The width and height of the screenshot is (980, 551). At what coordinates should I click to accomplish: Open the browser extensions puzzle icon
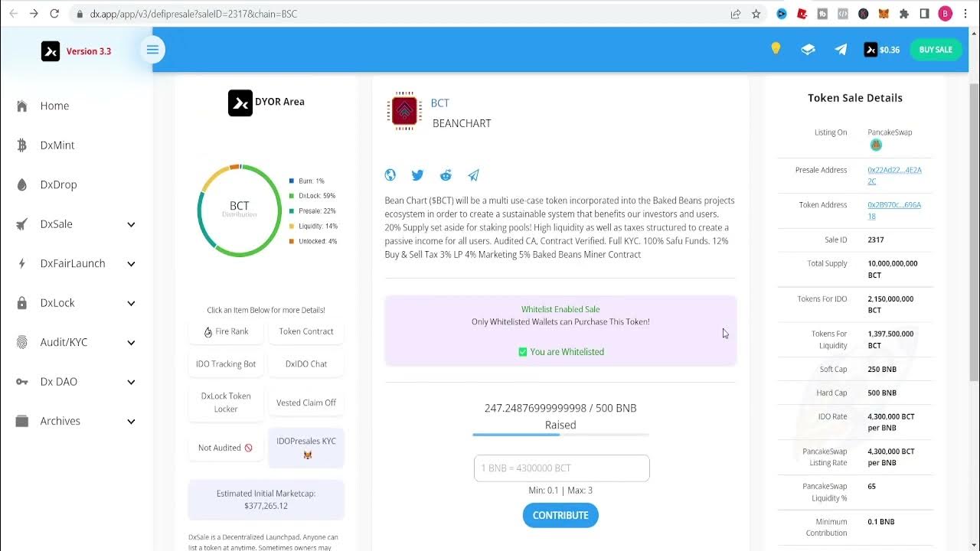pos(904,14)
